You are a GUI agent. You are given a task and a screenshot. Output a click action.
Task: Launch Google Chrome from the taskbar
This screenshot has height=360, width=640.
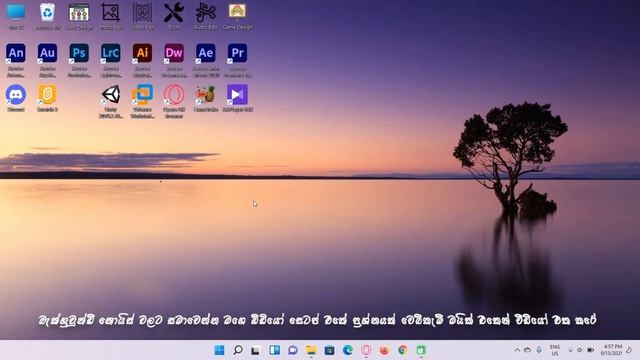click(402, 350)
